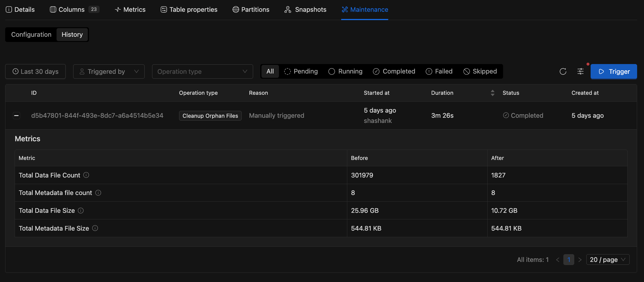Open the advanced filter settings icon
This screenshot has width=644, height=282.
click(x=580, y=72)
